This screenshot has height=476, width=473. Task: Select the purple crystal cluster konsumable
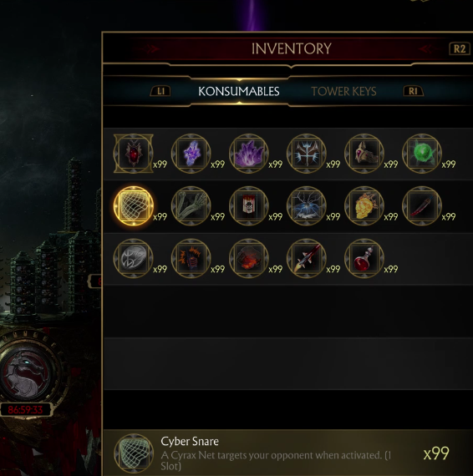[249, 154]
